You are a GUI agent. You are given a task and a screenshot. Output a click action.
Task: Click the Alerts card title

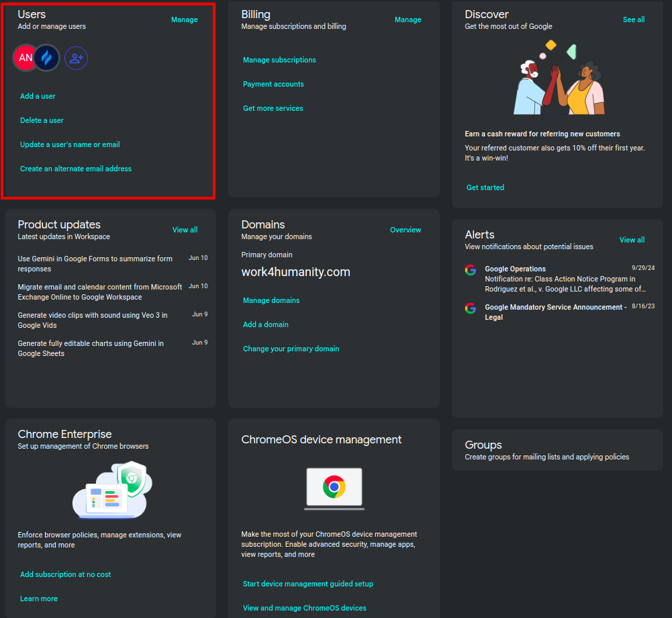[x=479, y=234]
